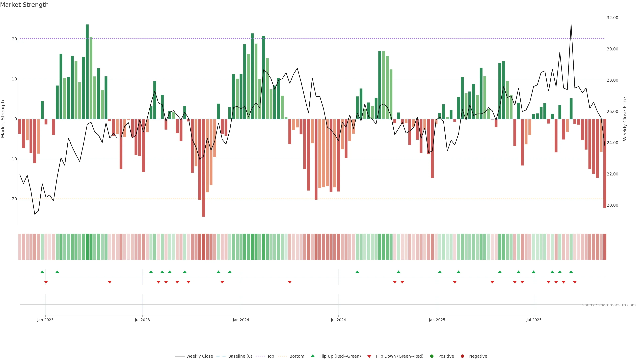Screen dimensions: 644x362
Task: Click the Weekly Close Price axis title
Action: (x=625, y=119)
